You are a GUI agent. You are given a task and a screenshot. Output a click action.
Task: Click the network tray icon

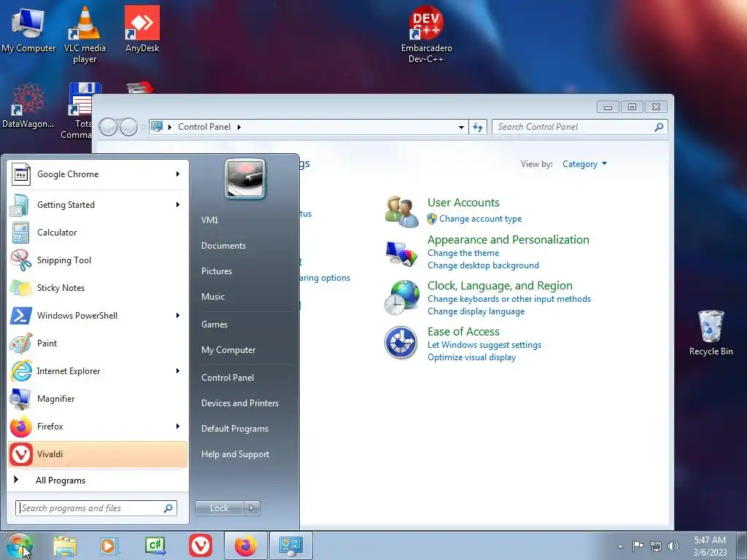[656, 545]
